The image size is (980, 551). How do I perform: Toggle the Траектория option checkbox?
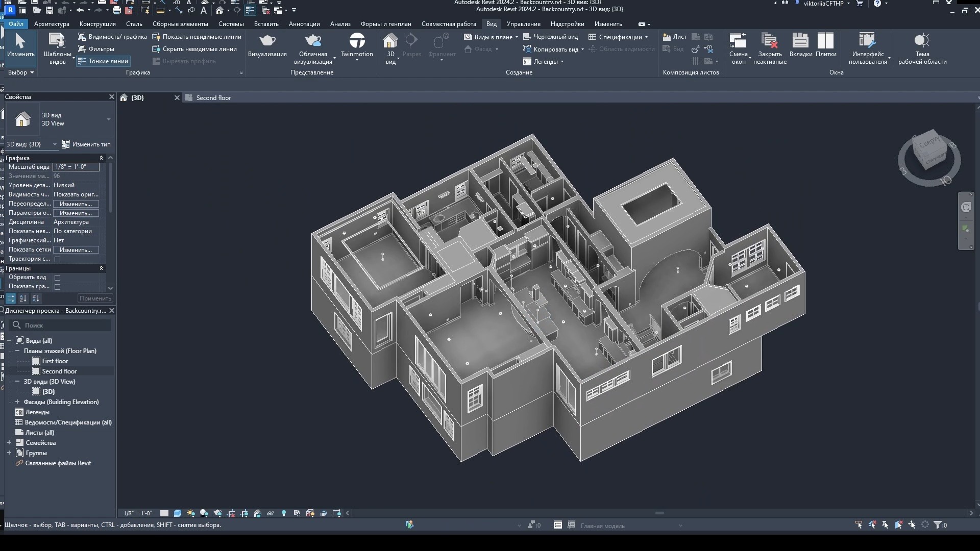click(x=57, y=259)
